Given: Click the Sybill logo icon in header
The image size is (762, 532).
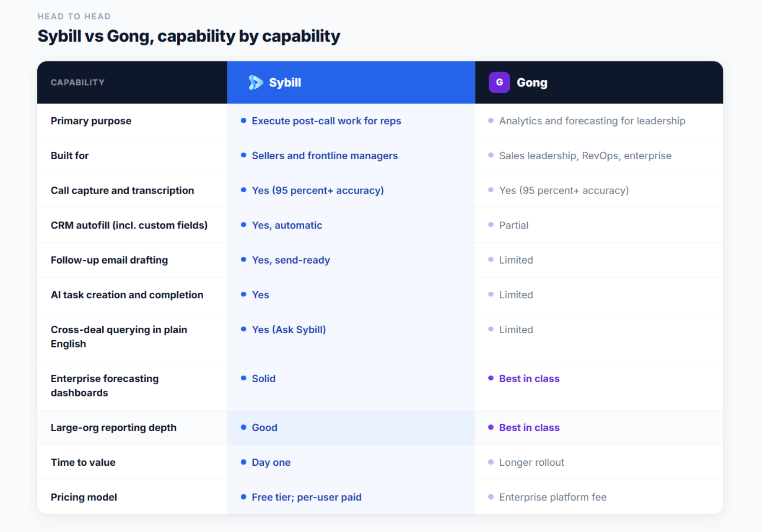Looking at the screenshot, I should 256,82.
